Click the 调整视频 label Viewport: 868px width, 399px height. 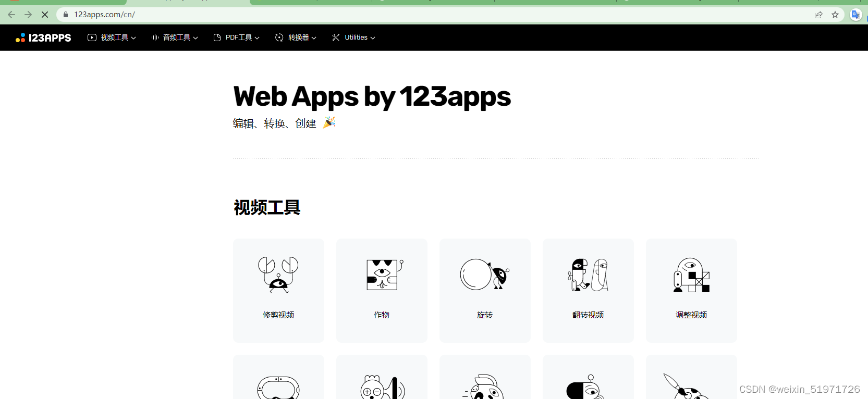(x=691, y=315)
